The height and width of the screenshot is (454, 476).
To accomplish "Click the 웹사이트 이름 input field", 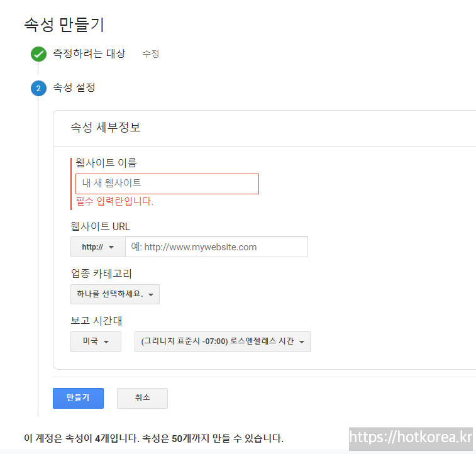I will (167, 184).
